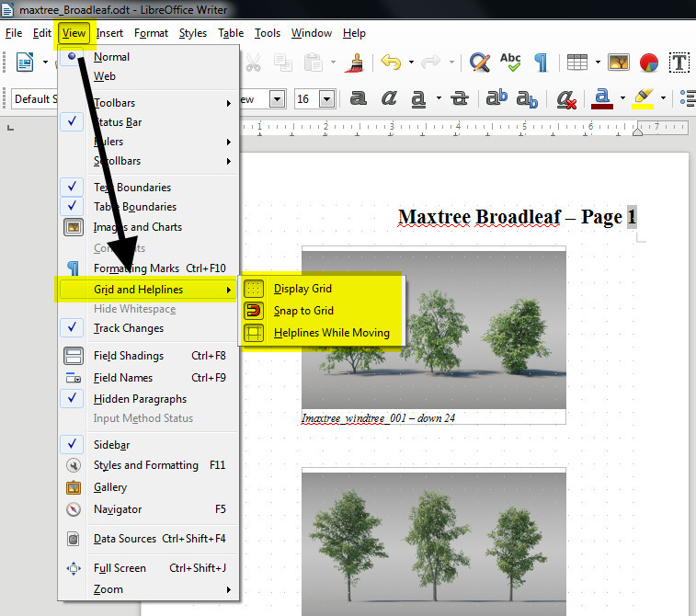Click the Copy icon in toolbar
The height and width of the screenshot is (616, 696).
[x=283, y=63]
